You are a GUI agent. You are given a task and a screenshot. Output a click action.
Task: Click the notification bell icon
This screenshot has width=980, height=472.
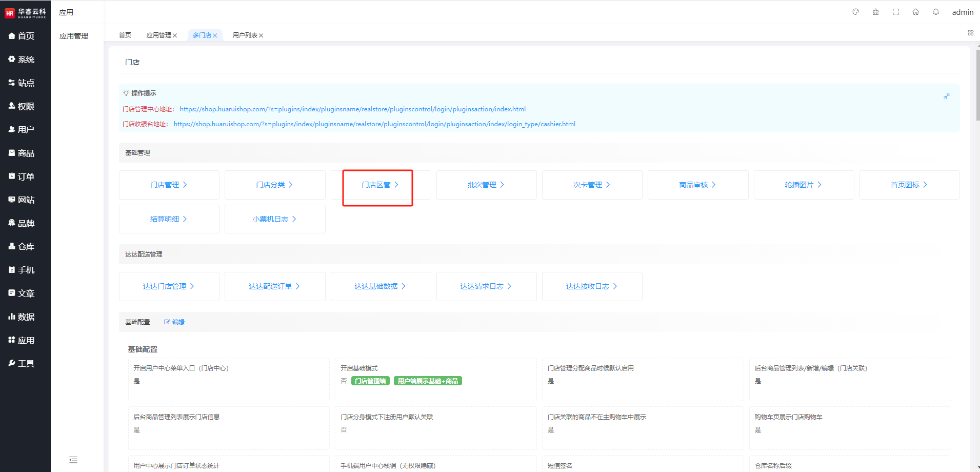[936, 12]
